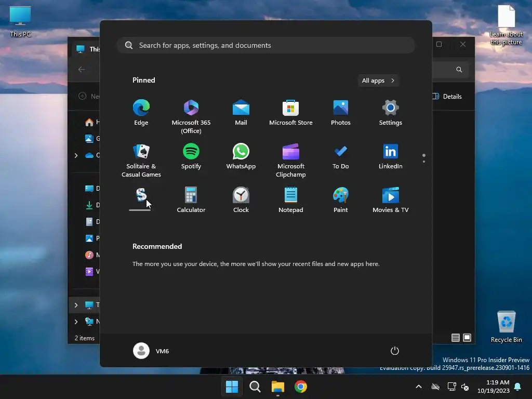The width and height of the screenshot is (532, 399).
Task: Select Desktop in Explorer navigation pane
Action: (92, 188)
